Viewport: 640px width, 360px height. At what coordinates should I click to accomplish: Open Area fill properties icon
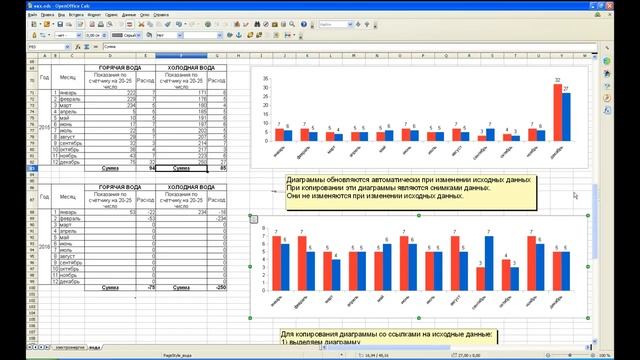[149, 35]
